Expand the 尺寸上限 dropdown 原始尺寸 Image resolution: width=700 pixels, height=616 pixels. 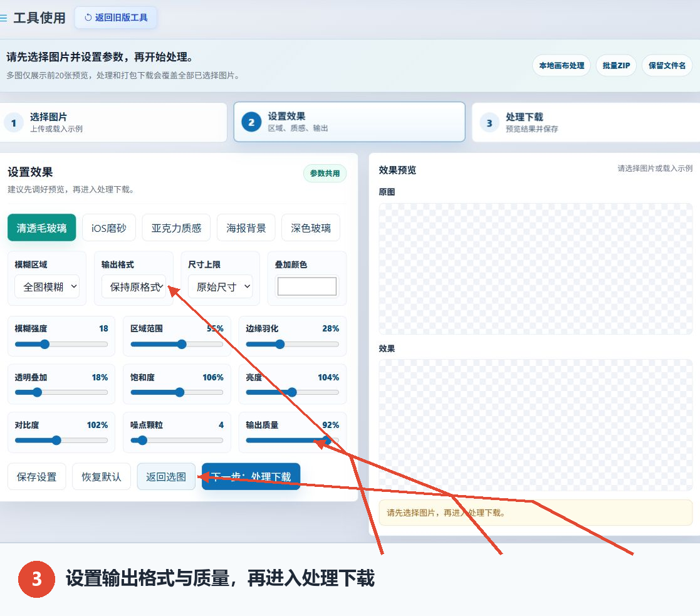[220, 286]
